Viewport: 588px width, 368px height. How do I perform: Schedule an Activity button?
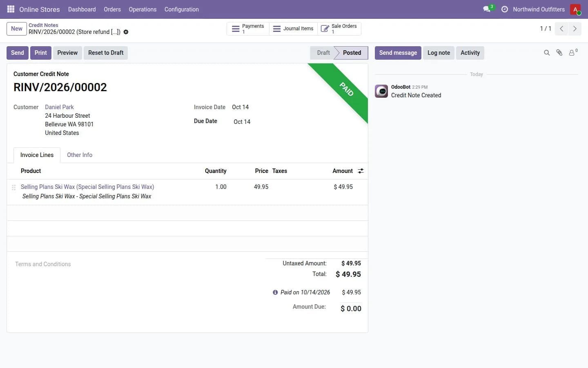(470, 53)
